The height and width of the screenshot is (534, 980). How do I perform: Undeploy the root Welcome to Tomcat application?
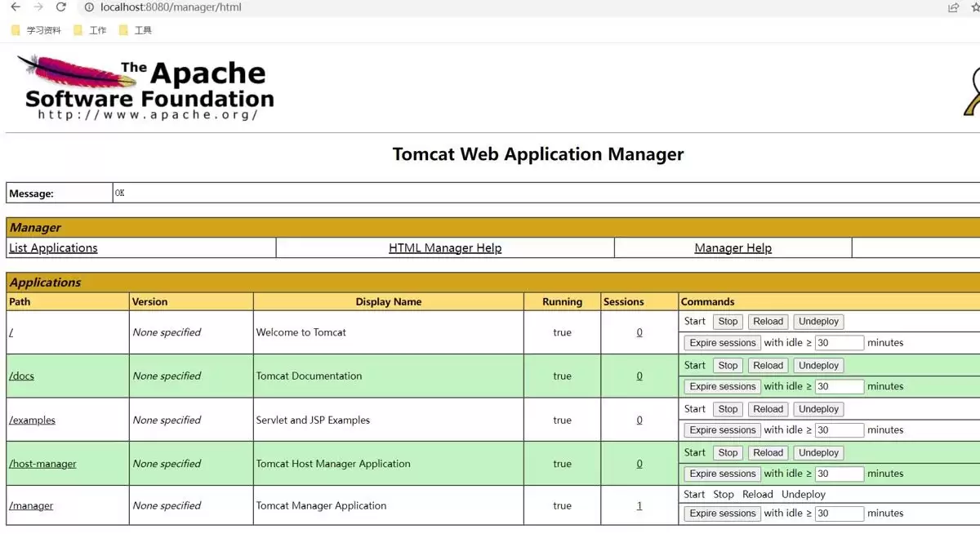point(818,322)
